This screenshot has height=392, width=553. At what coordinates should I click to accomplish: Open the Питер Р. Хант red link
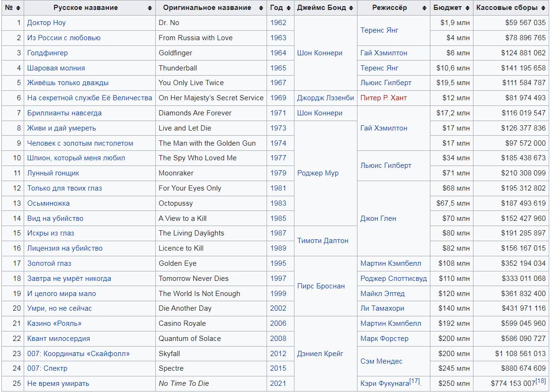click(384, 98)
